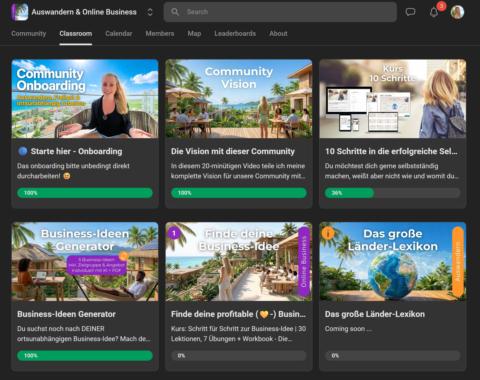This screenshot has height=380, width=480.
Task: Click the Business-Ideen Generator 100% progress bar
Action: pyautogui.click(x=85, y=356)
